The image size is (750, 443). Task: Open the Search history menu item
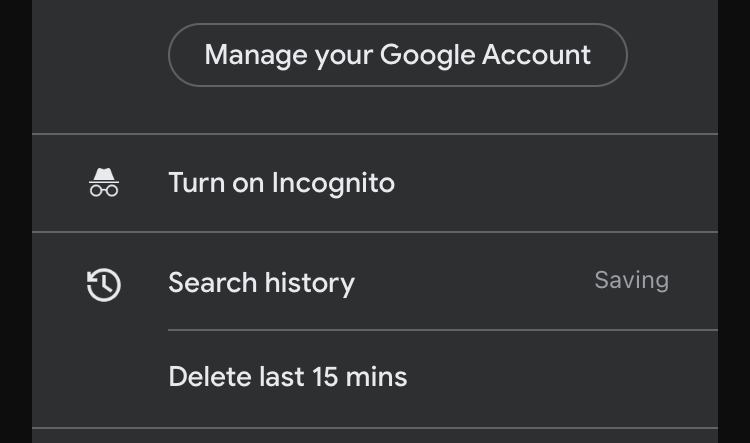tap(261, 283)
